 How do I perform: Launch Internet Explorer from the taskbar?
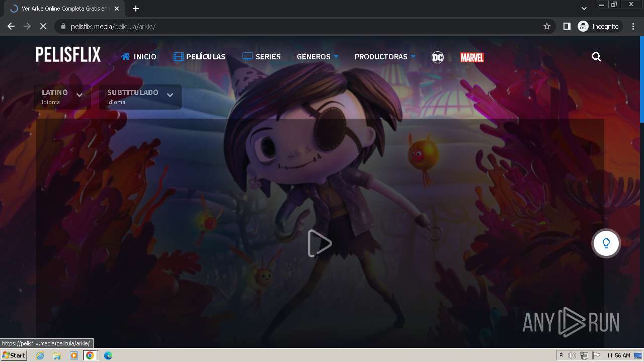40,355
